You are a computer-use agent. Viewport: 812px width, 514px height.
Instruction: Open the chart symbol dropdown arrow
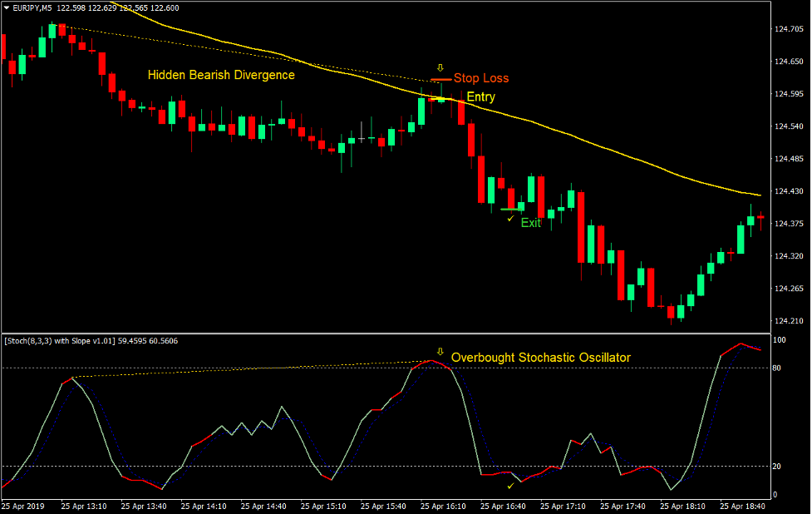[7, 7]
